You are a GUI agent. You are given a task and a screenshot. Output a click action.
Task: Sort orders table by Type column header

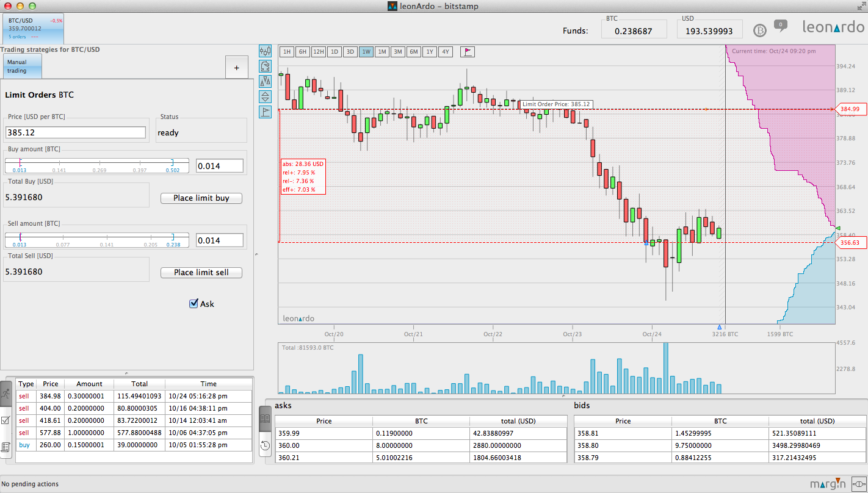pyautogui.click(x=26, y=384)
